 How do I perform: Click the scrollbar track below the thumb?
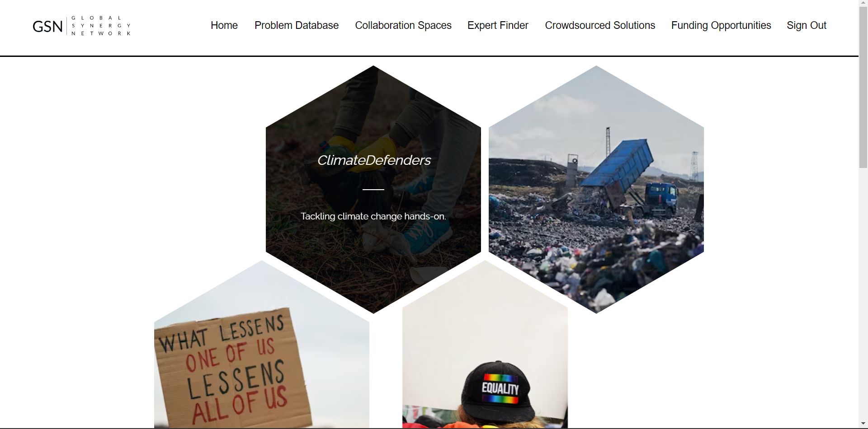863,294
